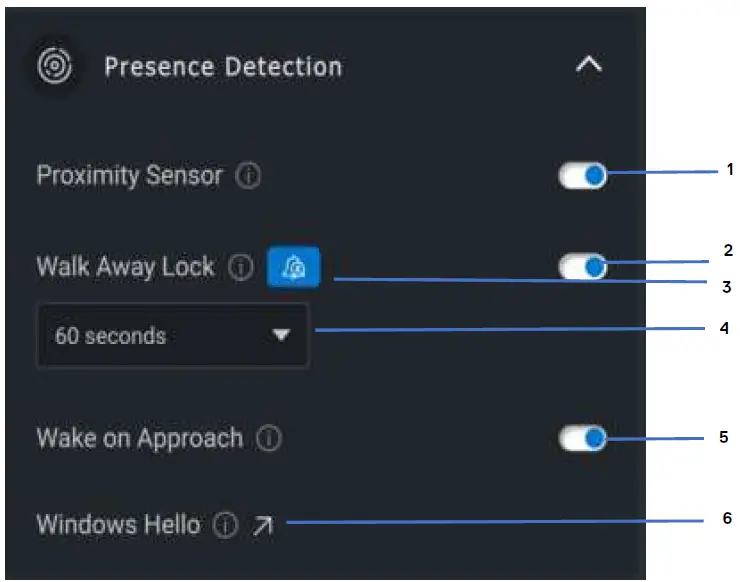Image resolution: width=740 pixels, height=582 pixels.
Task: Click callout number 1 at right
Action: click(731, 170)
